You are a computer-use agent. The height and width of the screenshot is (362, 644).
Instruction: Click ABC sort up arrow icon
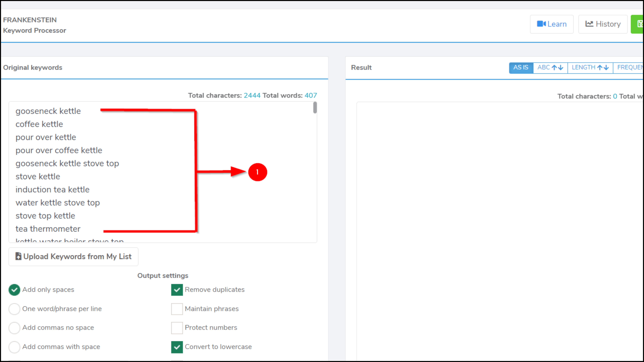(x=554, y=67)
